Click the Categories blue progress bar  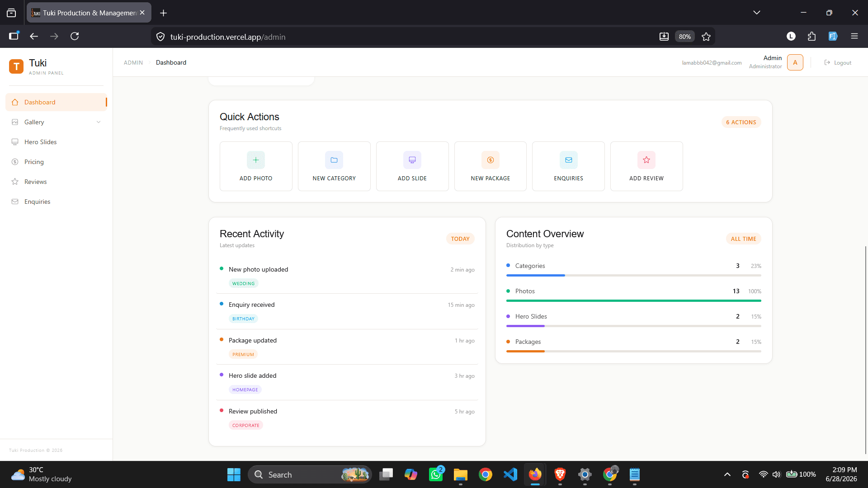[x=536, y=275]
